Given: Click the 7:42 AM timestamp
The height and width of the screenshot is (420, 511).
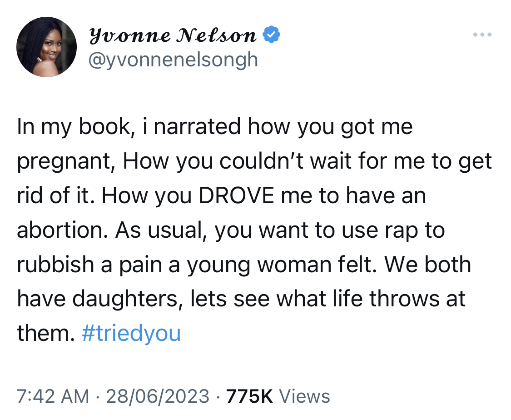Looking at the screenshot, I should pyautogui.click(x=53, y=396).
